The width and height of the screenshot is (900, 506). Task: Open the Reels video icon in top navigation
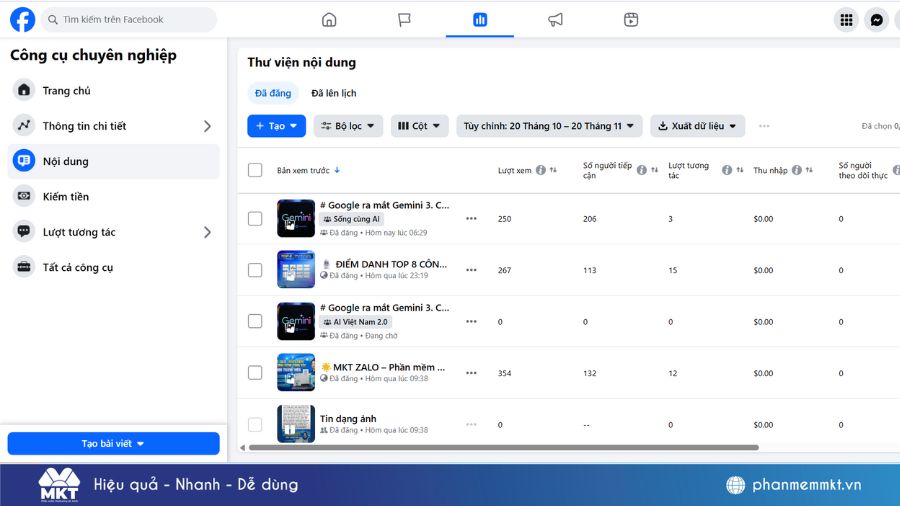pyautogui.click(x=631, y=20)
